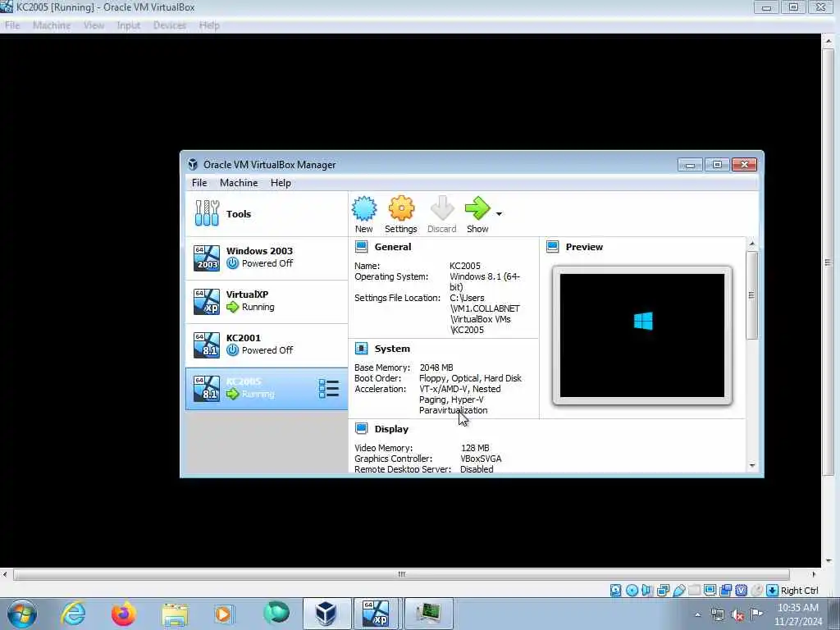This screenshot has height=630, width=840.
Task: Click the network adapters status icon
Action: click(663, 591)
